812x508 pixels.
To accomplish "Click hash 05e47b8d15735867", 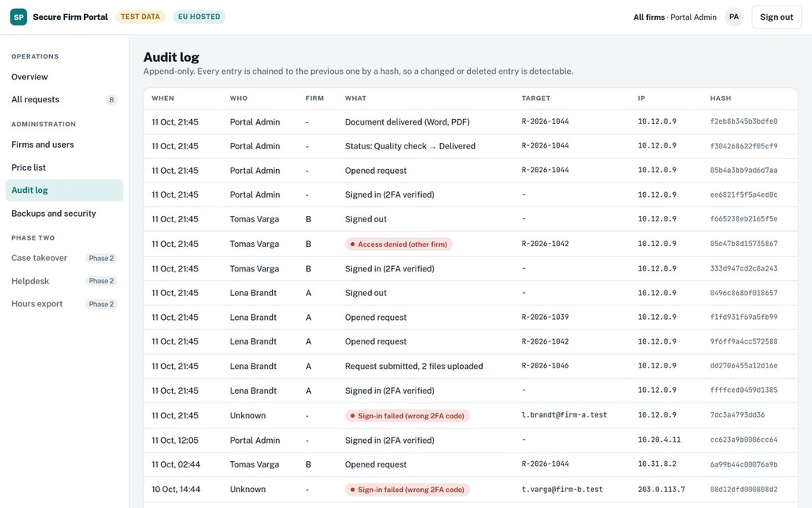I will [744, 243].
